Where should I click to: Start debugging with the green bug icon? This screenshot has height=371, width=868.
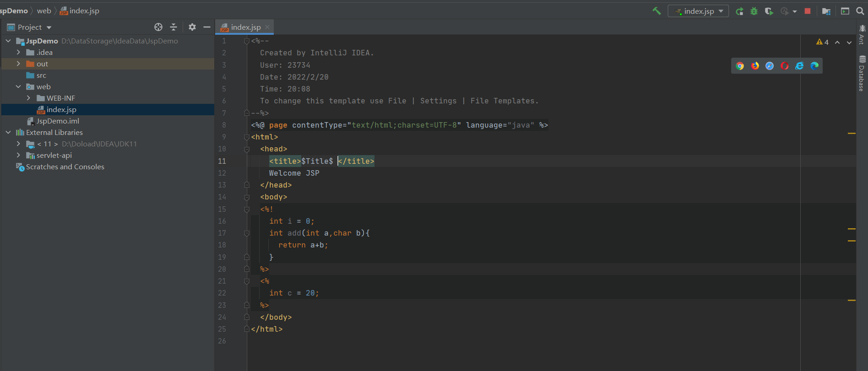[x=754, y=11]
